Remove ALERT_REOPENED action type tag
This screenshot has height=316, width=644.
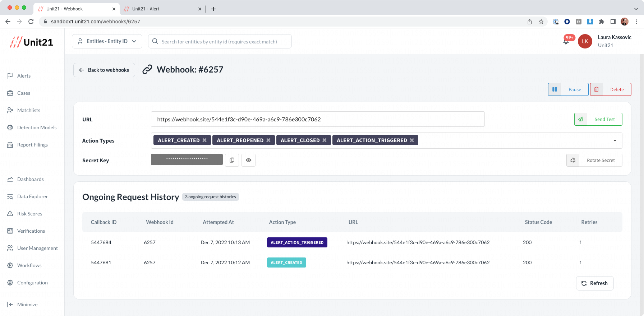click(x=268, y=140)
